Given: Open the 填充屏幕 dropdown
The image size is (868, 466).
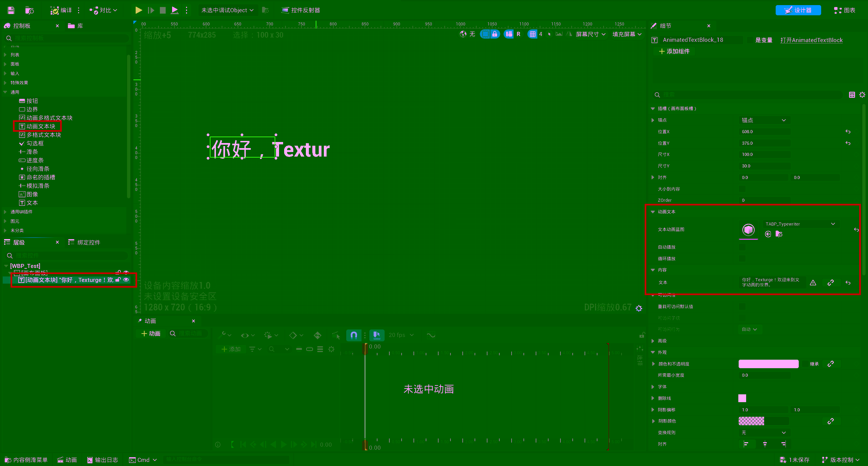Looking at the screenshot, I should 627,34.
